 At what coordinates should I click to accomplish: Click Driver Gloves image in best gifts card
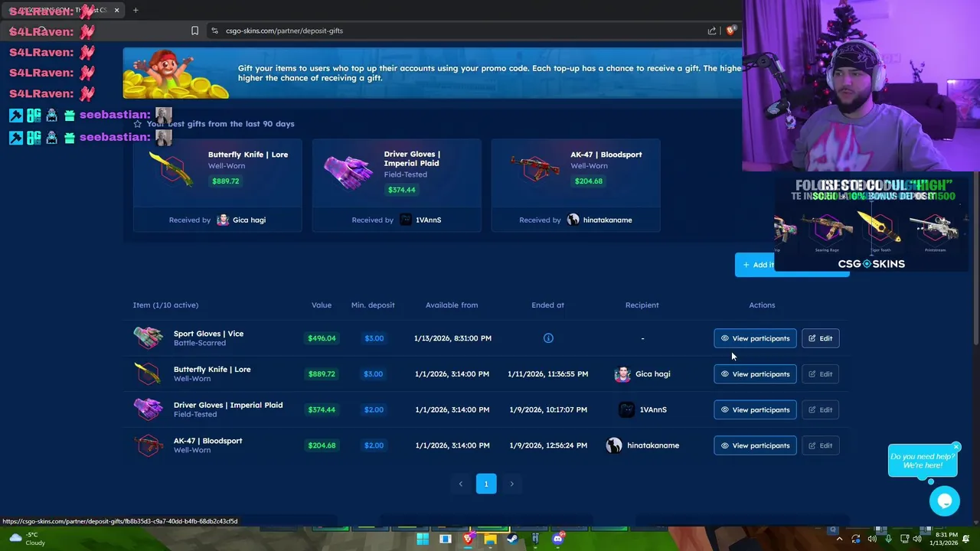[348, 171]
